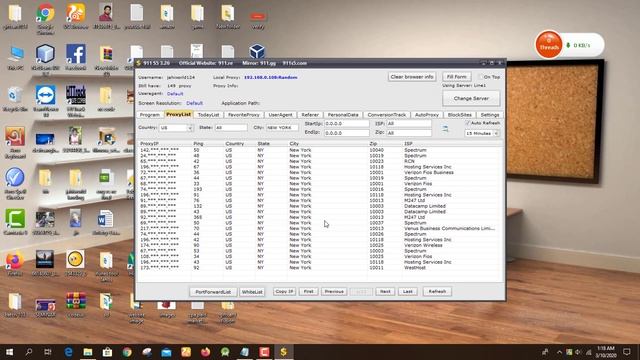Click the red Threads speed widget

[549, 44]
